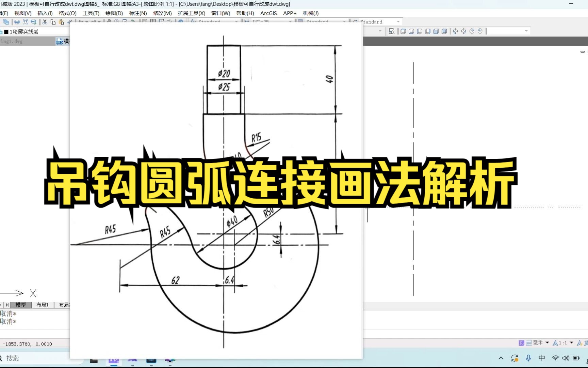Open the 1:1 annotation scale dropdown arrow
Screen dimensions: 588x368
point(571,342)
